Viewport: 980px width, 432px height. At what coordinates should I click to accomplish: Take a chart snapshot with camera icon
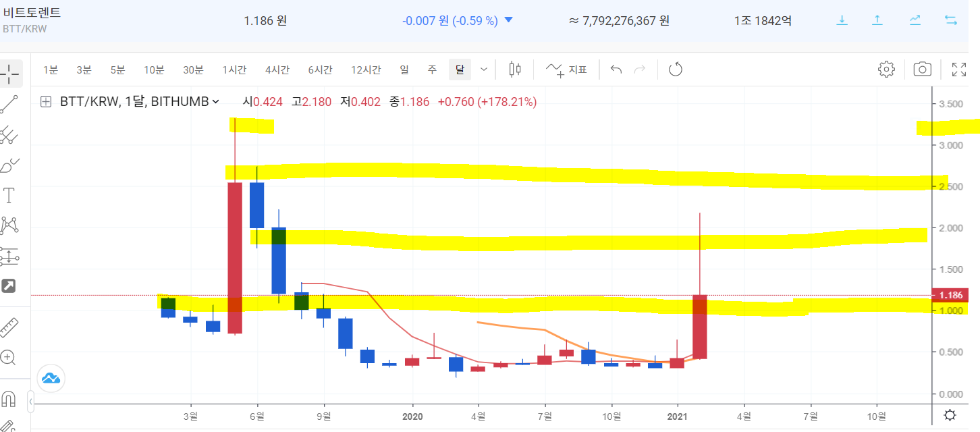coord(923,69)
